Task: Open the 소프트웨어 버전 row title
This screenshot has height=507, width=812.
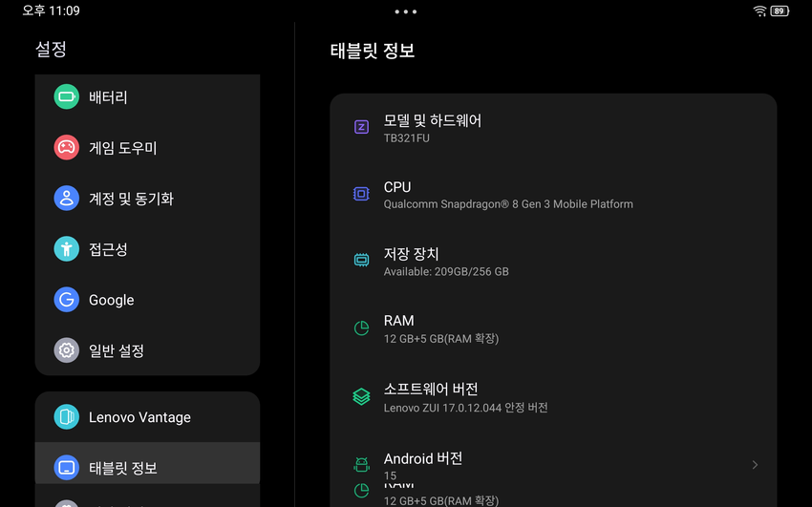Action: [x=431, y=389]
